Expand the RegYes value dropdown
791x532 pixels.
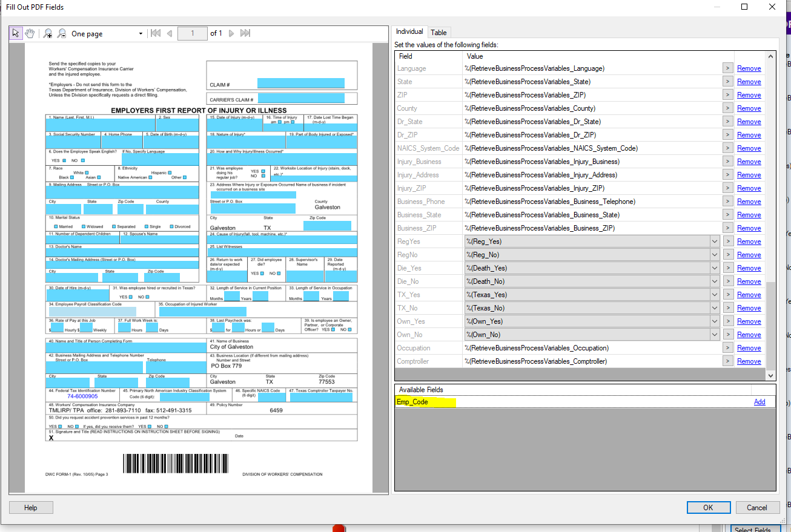[x=715, y=241]
